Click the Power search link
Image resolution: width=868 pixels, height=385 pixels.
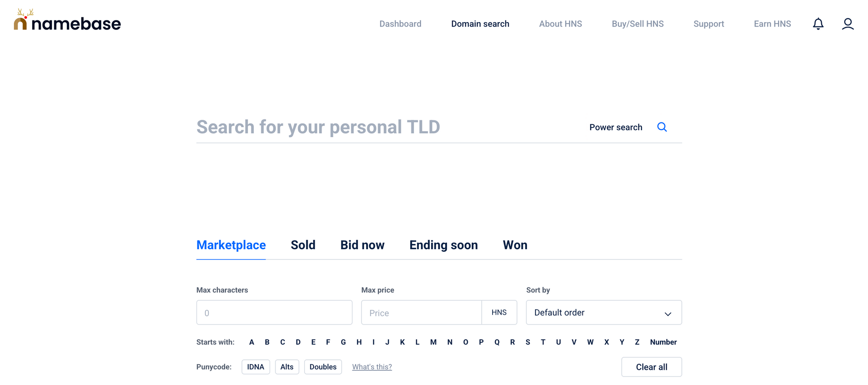point(615,127)
